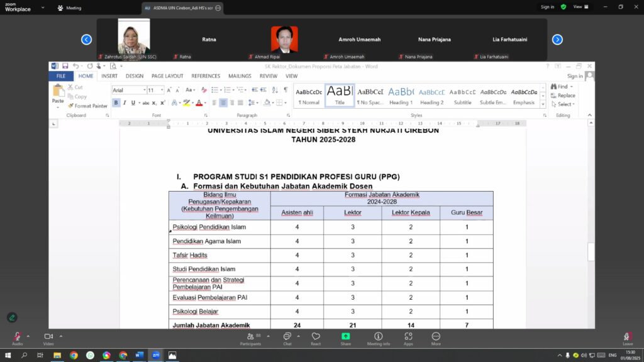This screenshot has width=644, height=362.
Task: Click the yellow Text Highlight Color button
Action: [x=186, y=103]
